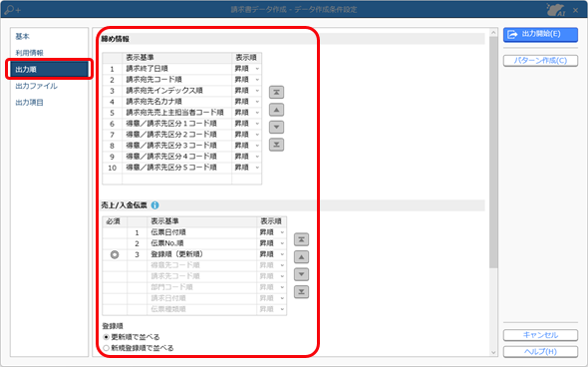This screenshot has height=367, width=588.
Task: Select row 登録順（更新順） in slip table
Action: [194, 254]
